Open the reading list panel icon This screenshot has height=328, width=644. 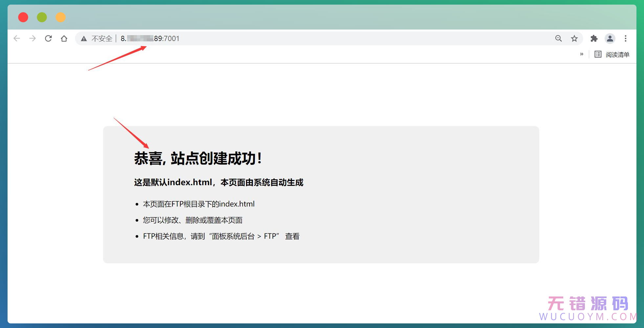click(x=598, y=54)
